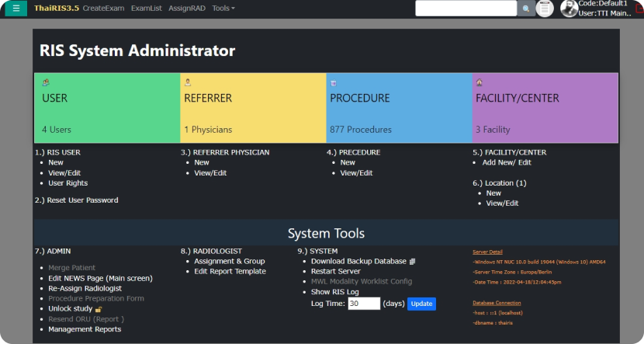This screenshot has width=644, height=344.
Task: Click the house icon above FACILITY/CENTER
Action: click(479, 82)
